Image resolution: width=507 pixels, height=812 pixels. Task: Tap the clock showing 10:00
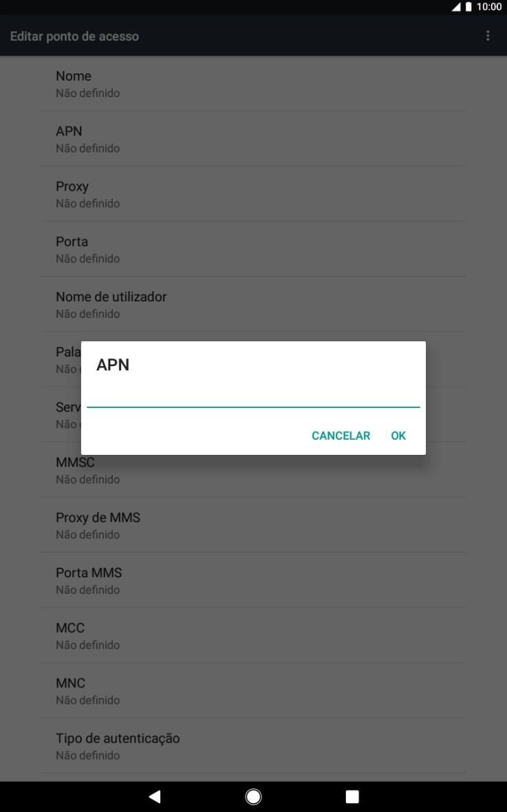point(489,7)
